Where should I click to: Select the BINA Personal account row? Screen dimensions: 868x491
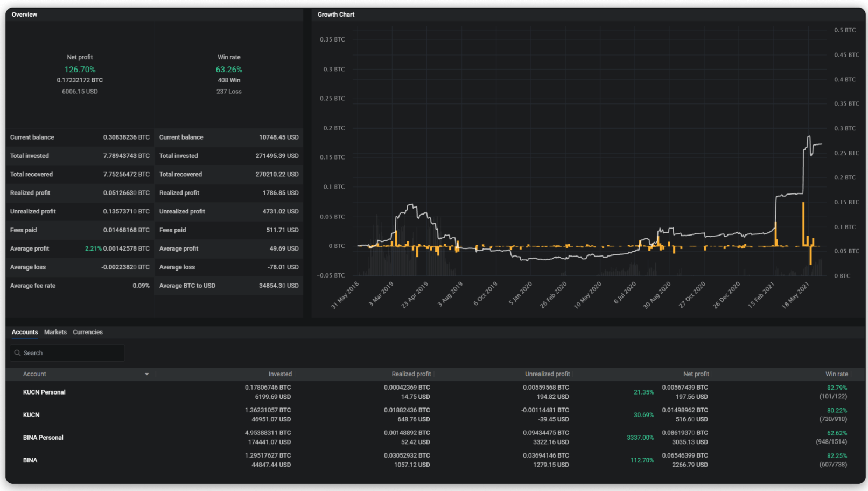(43, 438)
